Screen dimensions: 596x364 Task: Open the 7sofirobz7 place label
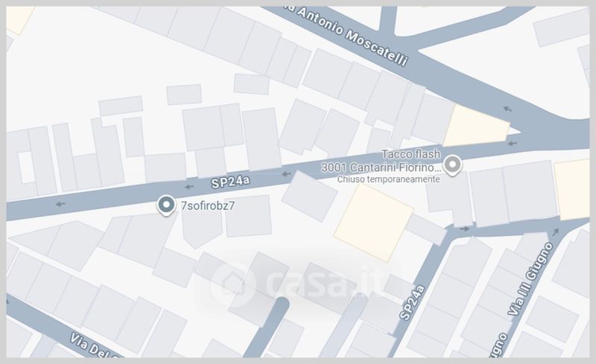208,205
